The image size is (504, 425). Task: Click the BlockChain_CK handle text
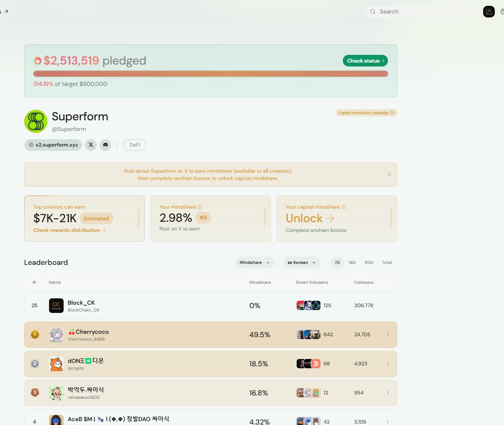[x=84, y=311]
